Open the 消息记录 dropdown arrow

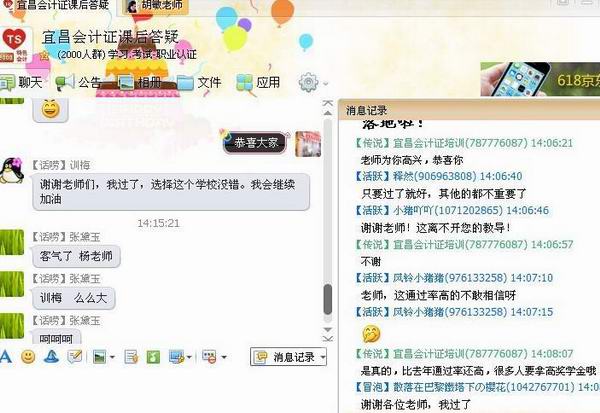pos(323,357)
